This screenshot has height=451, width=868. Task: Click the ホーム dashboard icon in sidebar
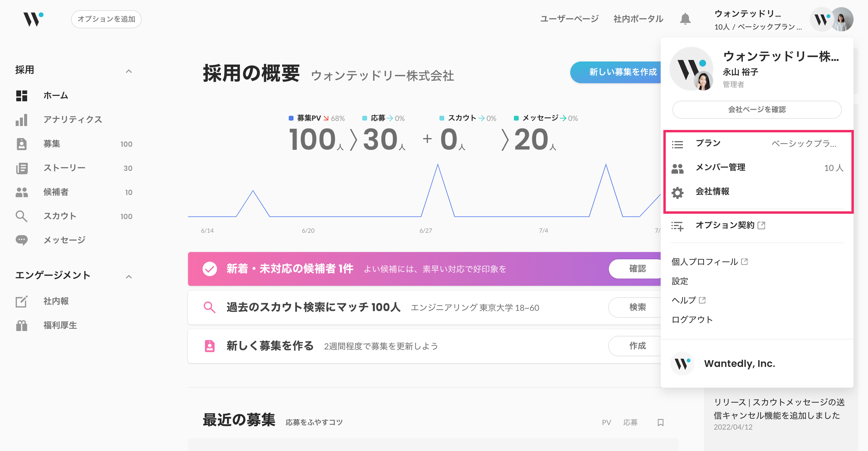[22, 96]
